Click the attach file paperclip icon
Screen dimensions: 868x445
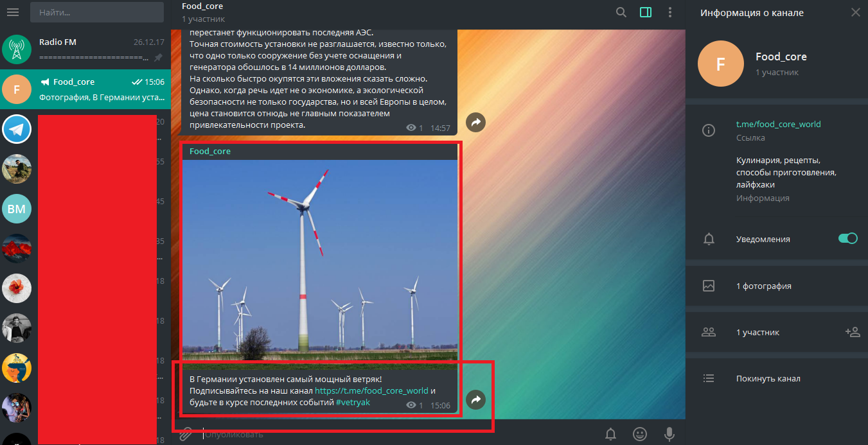click(x=186, y=434)
